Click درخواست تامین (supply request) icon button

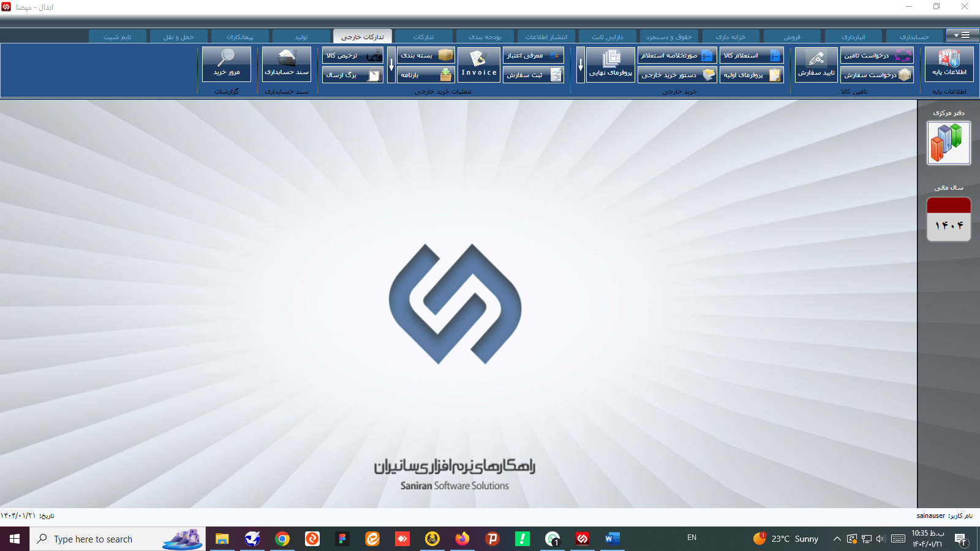[x=876, y=56]
